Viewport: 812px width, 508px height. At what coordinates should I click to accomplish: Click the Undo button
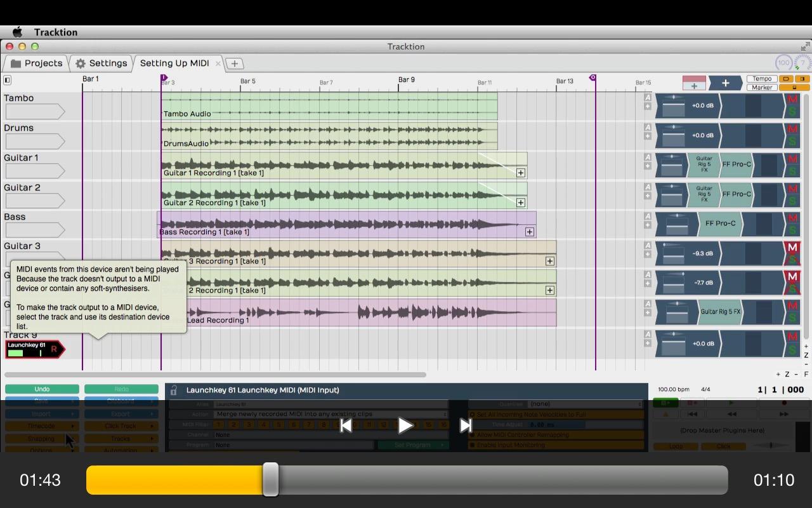point(42,389)
